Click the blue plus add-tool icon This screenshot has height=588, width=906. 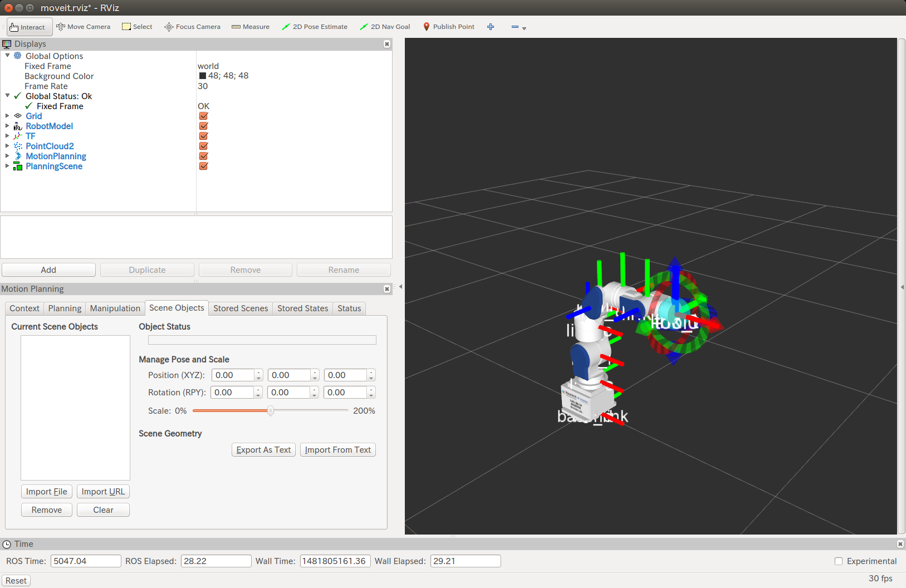[491, 27]
